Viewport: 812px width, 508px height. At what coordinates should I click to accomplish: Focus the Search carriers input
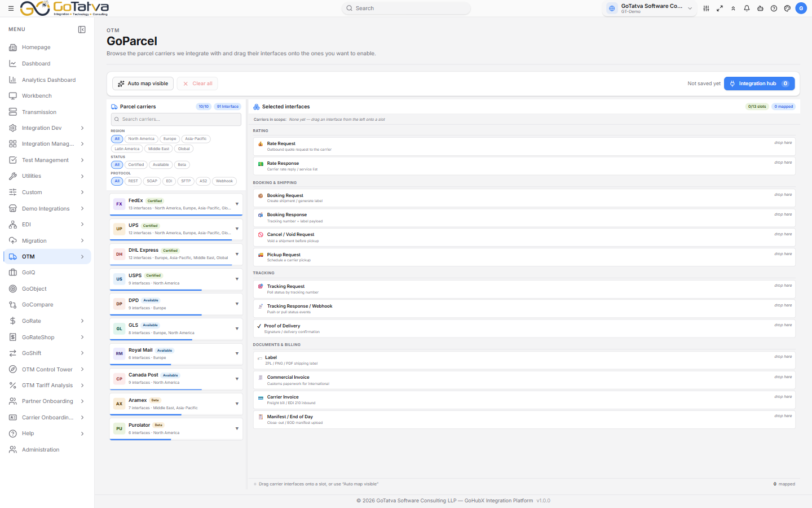[x=176, y=119]
